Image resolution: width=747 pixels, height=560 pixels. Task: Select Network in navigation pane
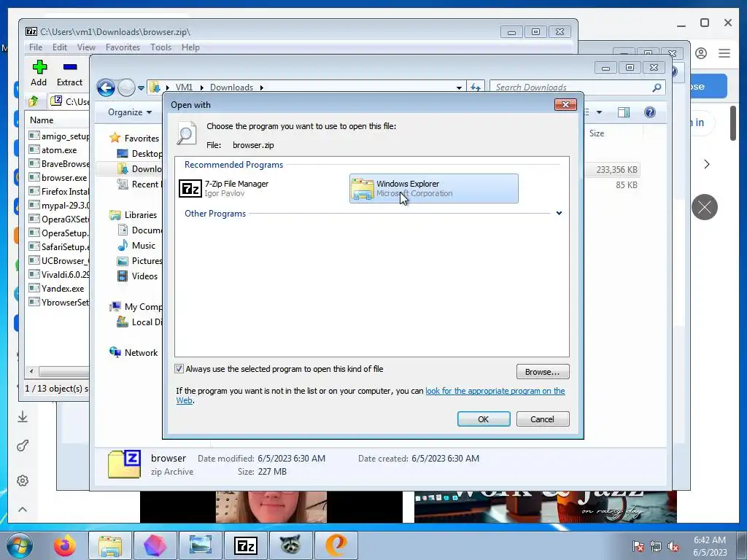click(x=141, y=353)
